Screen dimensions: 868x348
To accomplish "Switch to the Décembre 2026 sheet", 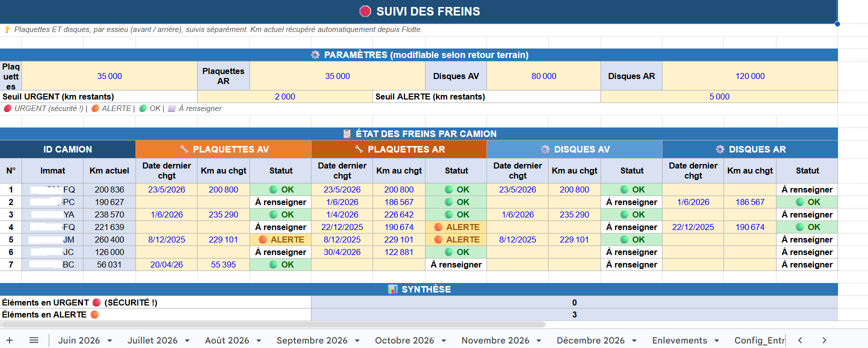I will 590,340.
